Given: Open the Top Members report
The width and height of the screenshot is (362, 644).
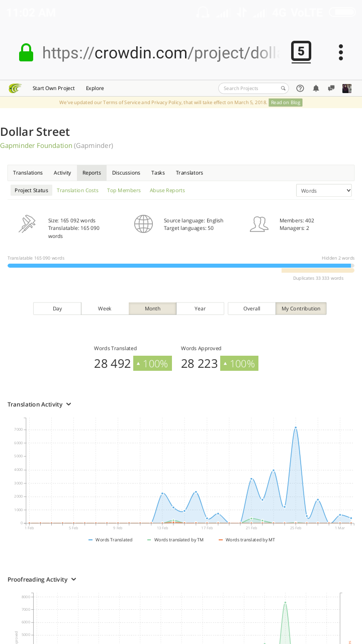Looking at the screenshot, I should [x=124, y=190].
